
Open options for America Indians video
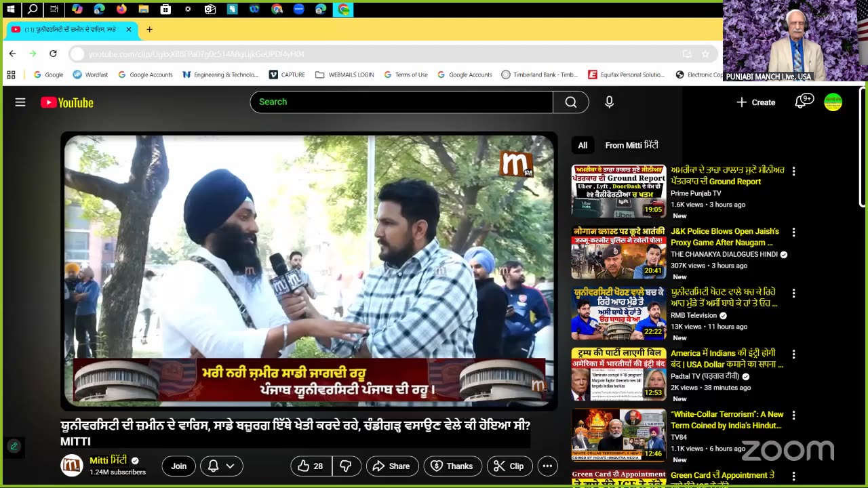point(793,354)
